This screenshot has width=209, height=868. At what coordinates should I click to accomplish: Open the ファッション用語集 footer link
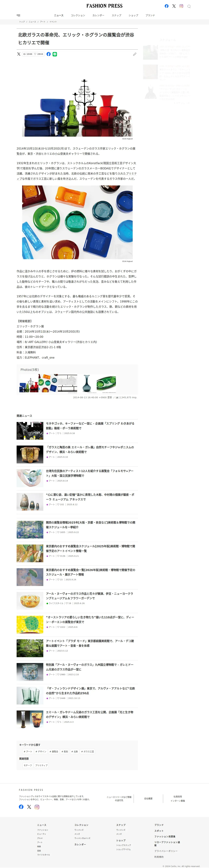(165, 836)
